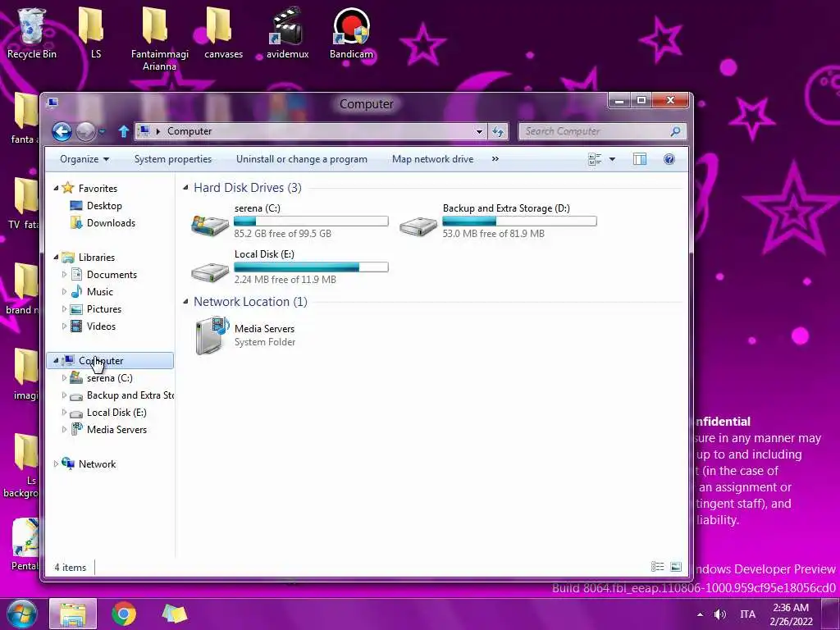The width and height of the screenshot is (840, 630).
Task: Select Libraries in navigation pane
Action: [97, 258]
